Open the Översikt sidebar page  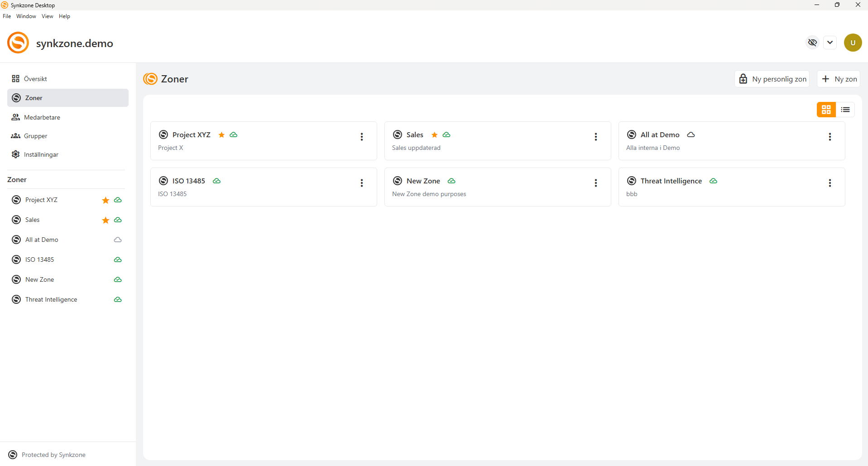click(x=68, y=79)
